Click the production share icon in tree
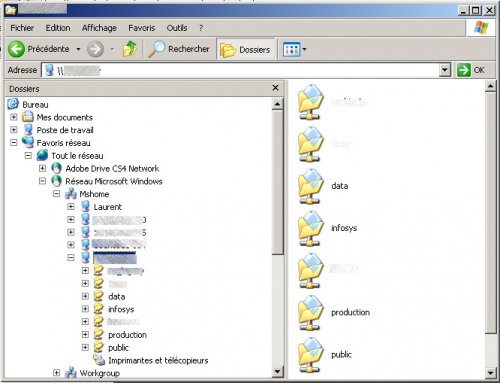 [99, 334]
